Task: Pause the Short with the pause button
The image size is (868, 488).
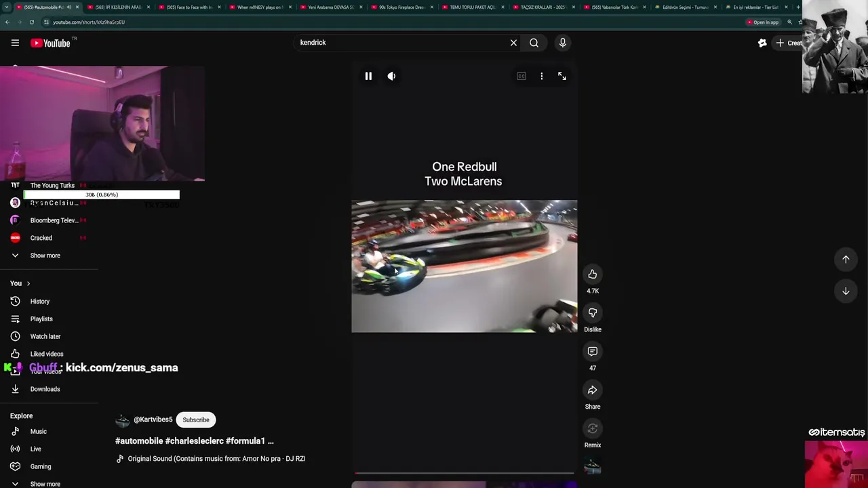Action: click(x=368, y=76)
